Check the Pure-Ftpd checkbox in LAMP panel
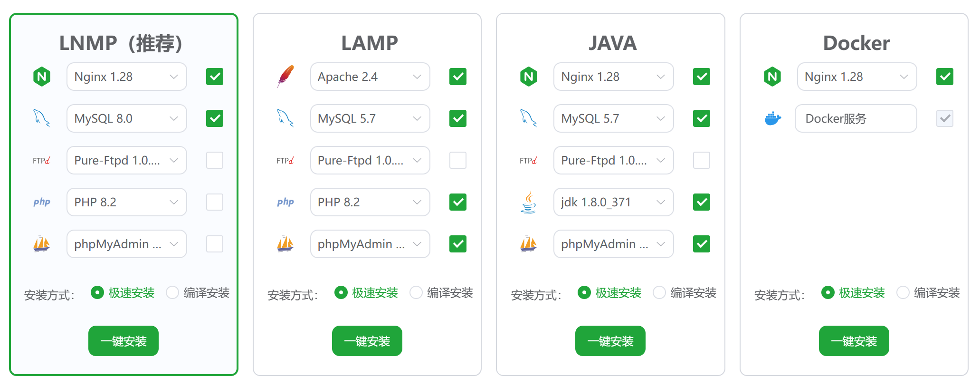Image resolution: width=980 pixels, height=387 pixels. point(458,160)
